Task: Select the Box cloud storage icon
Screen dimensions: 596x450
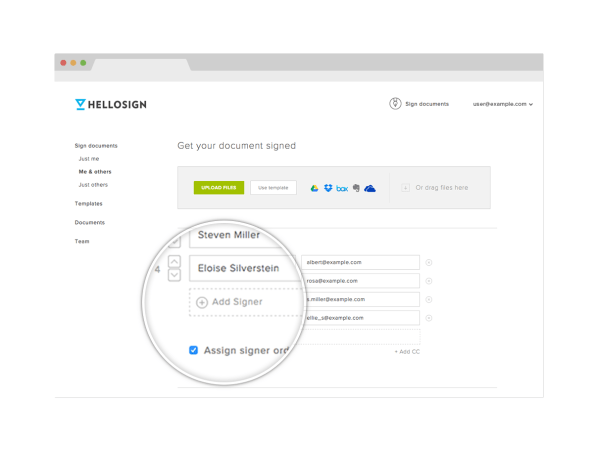Action: (342, 188)
